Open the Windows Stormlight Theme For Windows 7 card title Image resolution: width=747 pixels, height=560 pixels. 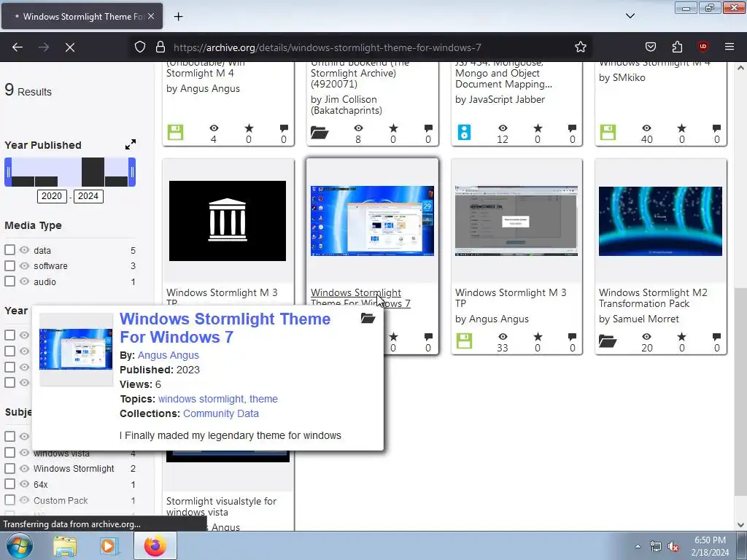[x=360, y=298]
